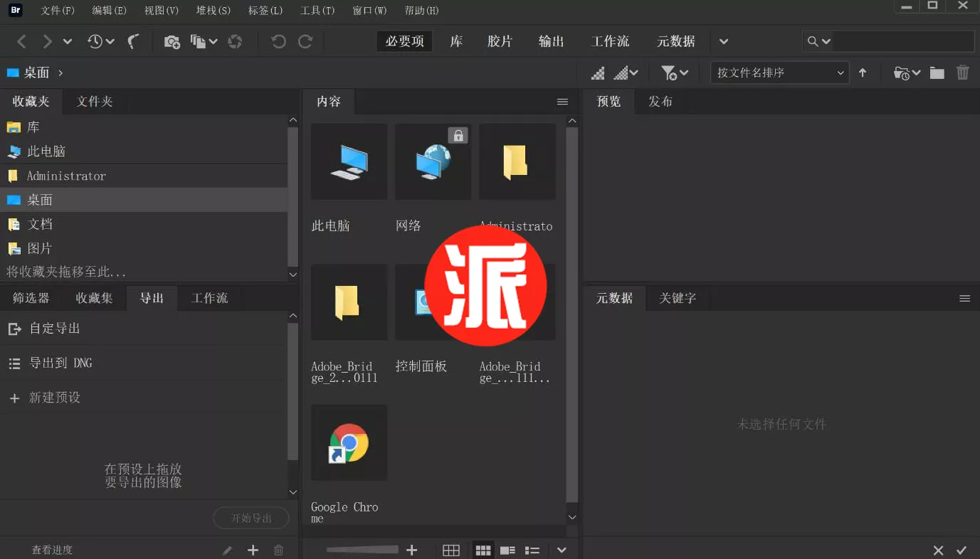Expand more workspaces chevron
This screenshot has width=980, height=559.
click(724, 42)
